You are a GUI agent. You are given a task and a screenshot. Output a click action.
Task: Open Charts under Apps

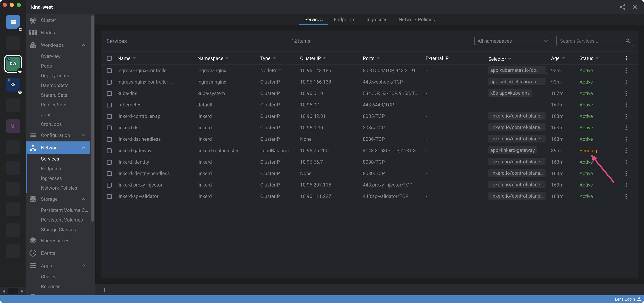click(48, 277)
